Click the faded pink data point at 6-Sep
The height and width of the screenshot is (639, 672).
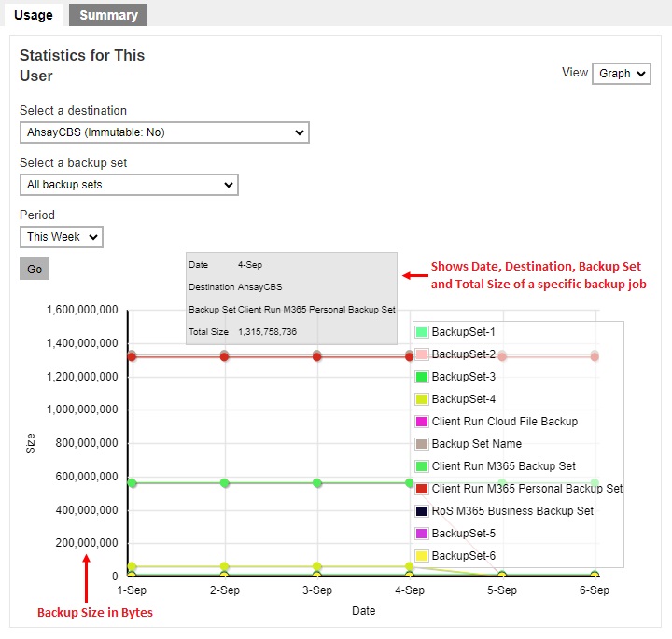click(595, 356)
